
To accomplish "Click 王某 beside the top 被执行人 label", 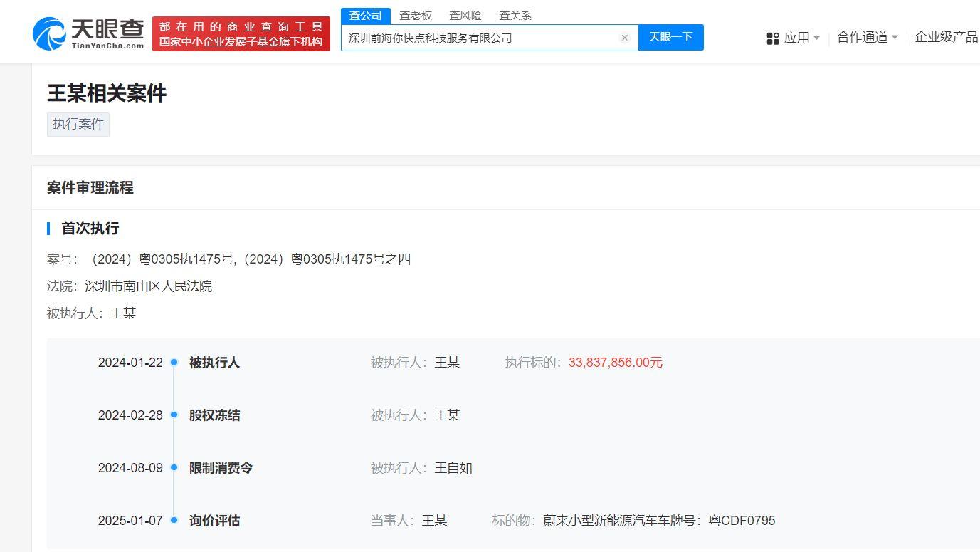I will [123, 313].
